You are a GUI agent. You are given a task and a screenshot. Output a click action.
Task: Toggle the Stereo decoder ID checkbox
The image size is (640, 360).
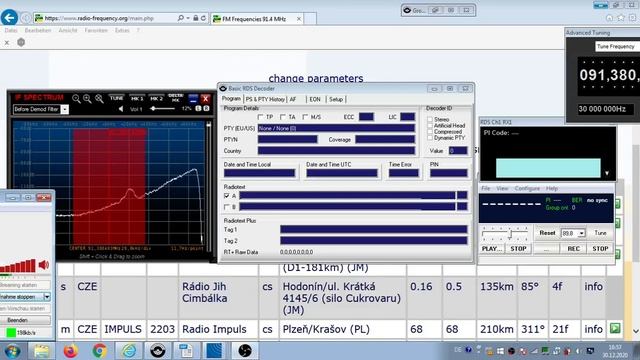click(x=430, y=120)
